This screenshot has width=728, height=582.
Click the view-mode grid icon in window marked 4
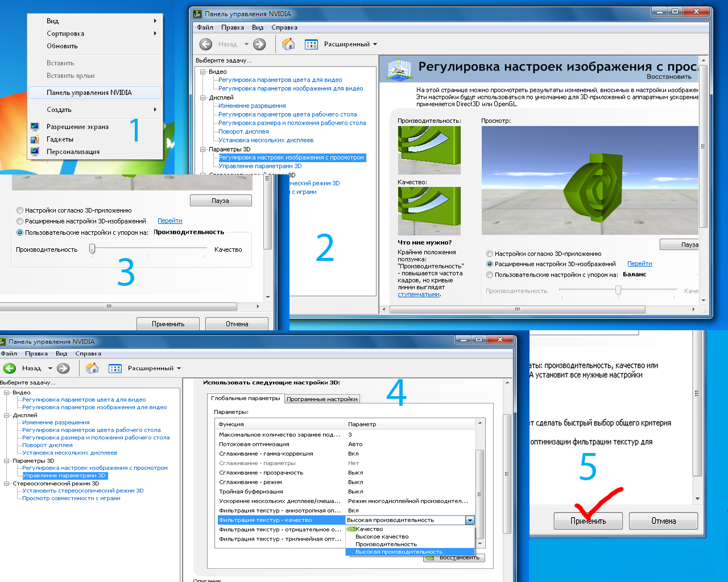click(x=115, y=368)
